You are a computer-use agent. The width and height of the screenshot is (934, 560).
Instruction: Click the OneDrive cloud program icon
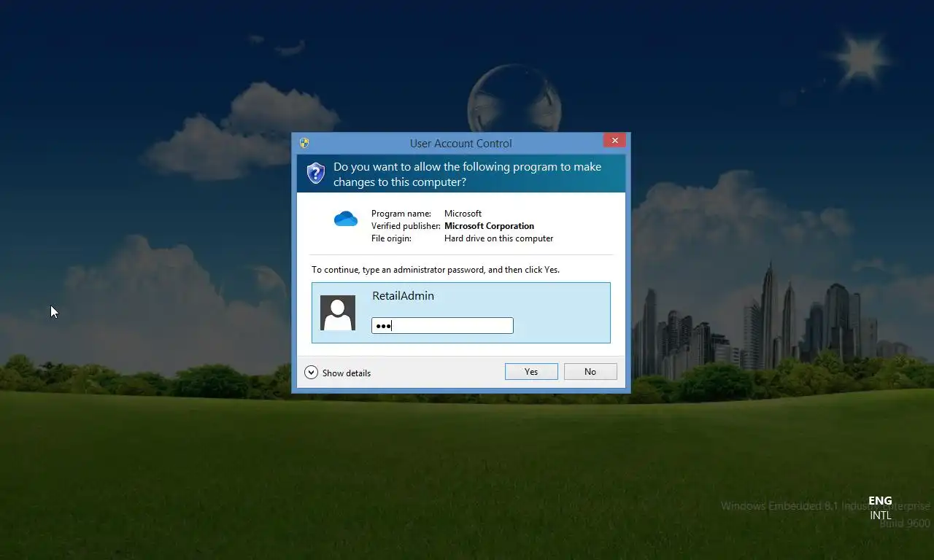[346, 219]
